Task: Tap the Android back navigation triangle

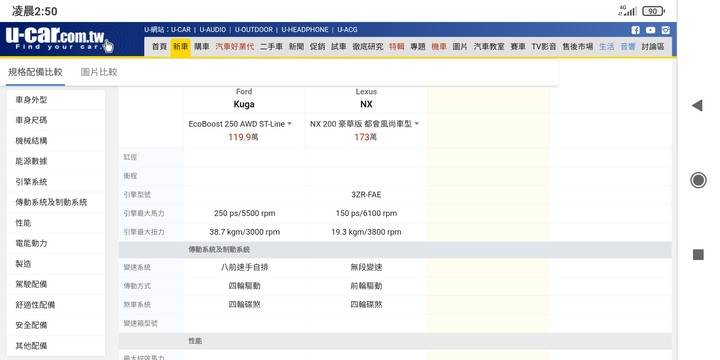Action: click(x=697, y=106)
